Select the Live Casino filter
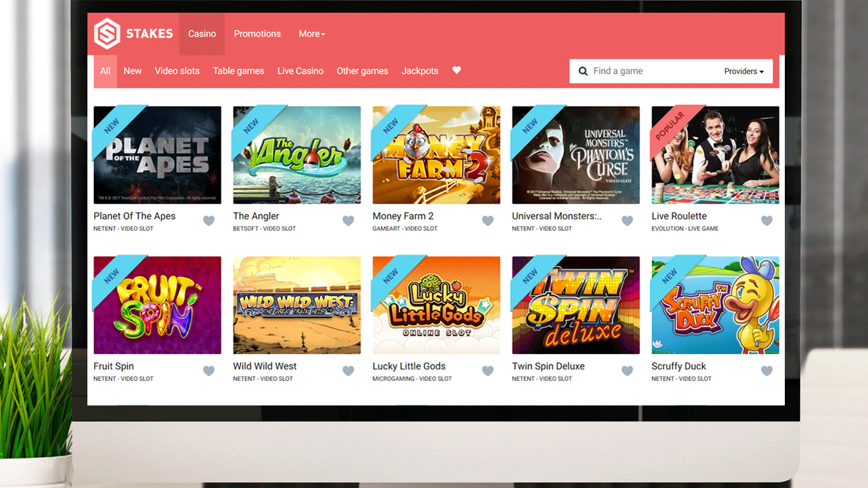This screenshot has width=868, height=488. [300, 70]
